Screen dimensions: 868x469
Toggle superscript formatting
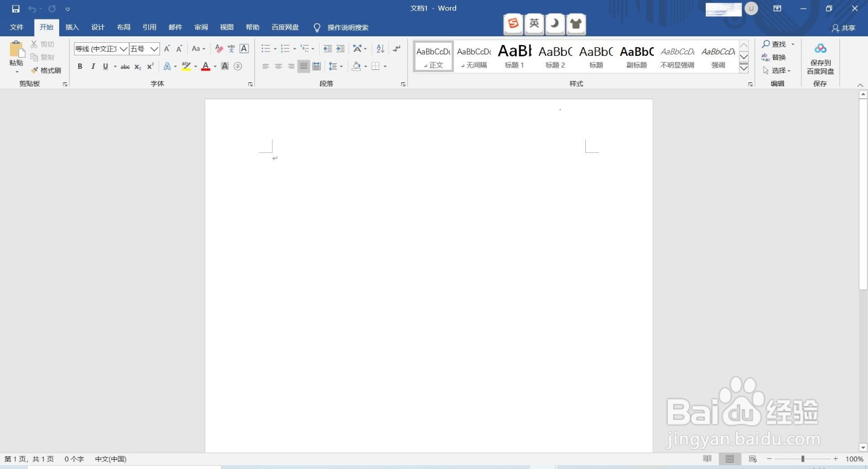150,66
